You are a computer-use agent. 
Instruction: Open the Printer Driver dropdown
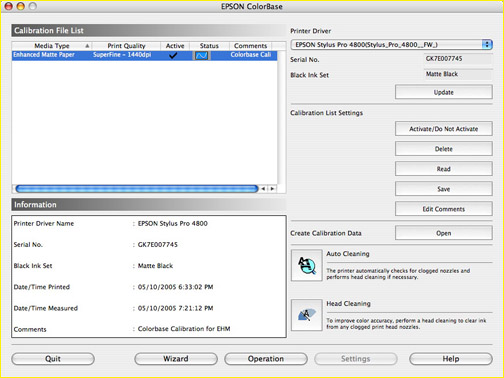point(391,44)
